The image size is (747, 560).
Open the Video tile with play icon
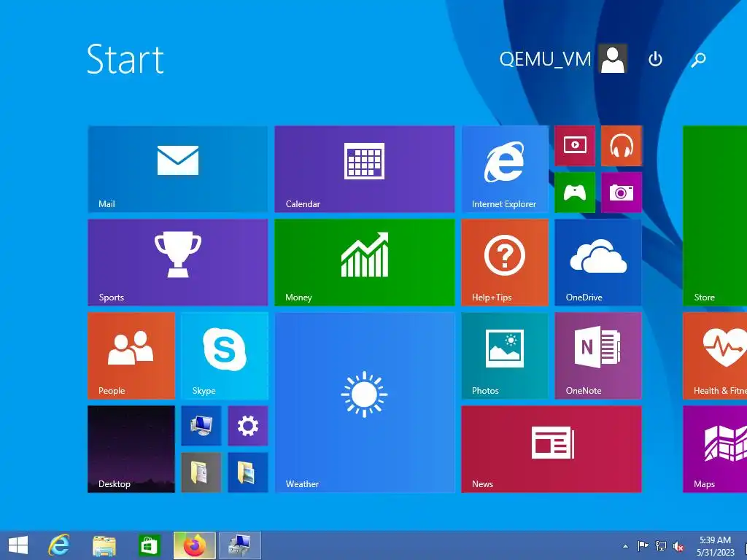(575, 146)
